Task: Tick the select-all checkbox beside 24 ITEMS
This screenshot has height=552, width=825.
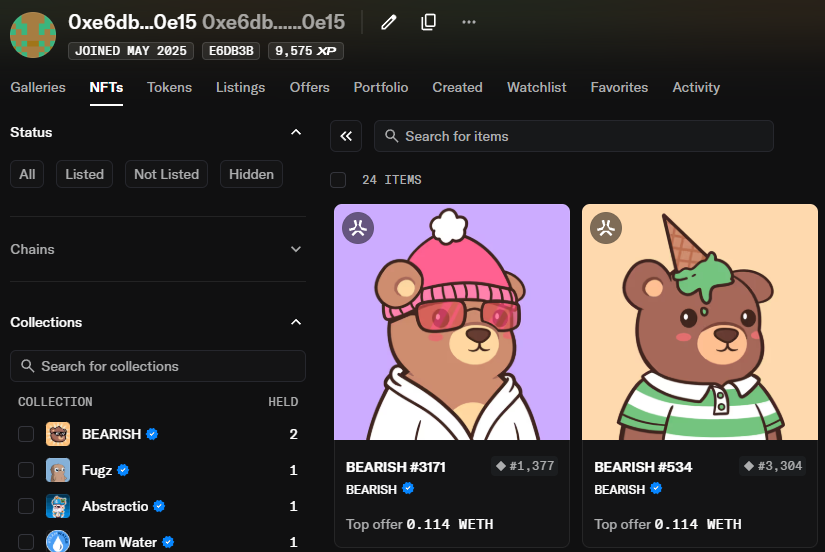Action: point(338,180)
